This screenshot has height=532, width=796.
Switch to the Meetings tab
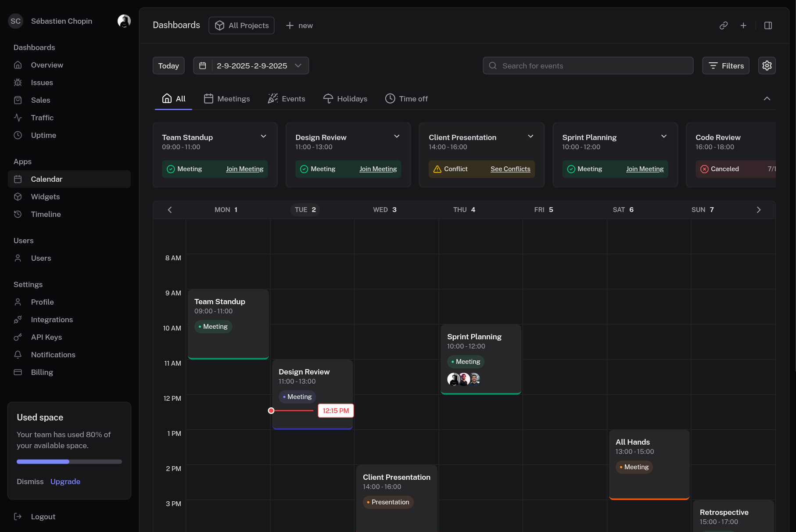tap(227, 99)
